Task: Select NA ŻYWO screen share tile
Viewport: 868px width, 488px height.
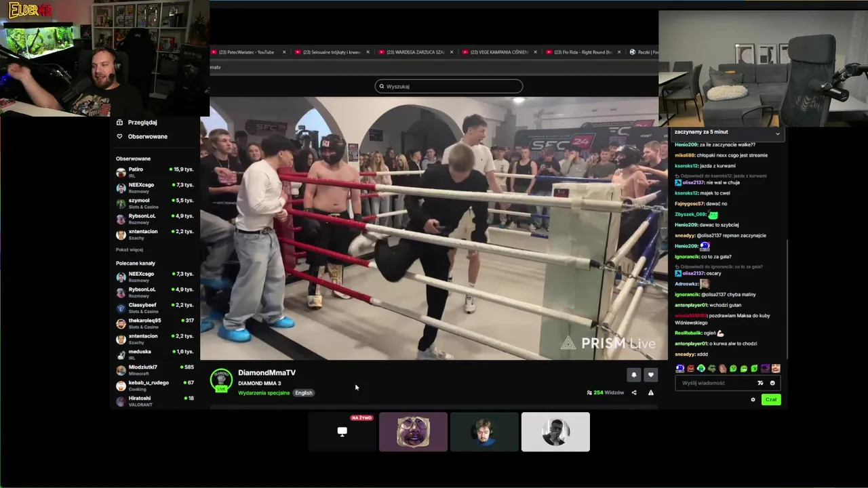Action: [x=342, y=432]
